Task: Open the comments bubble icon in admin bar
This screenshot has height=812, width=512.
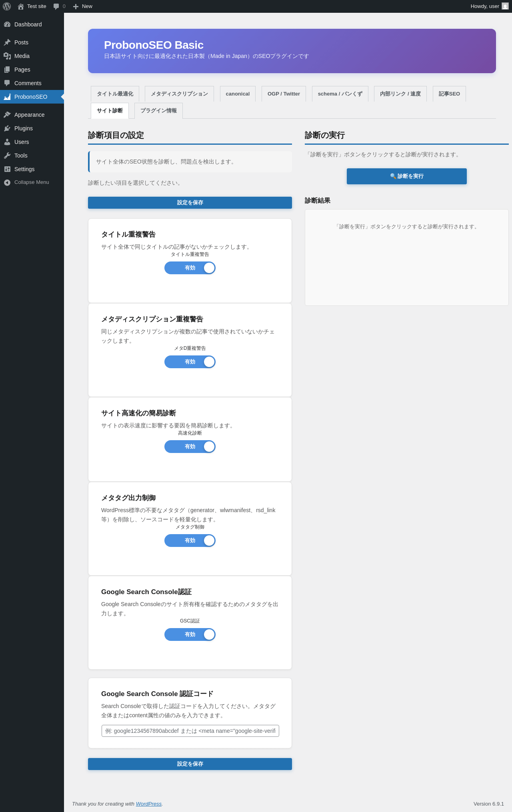Action: point(56,6)
